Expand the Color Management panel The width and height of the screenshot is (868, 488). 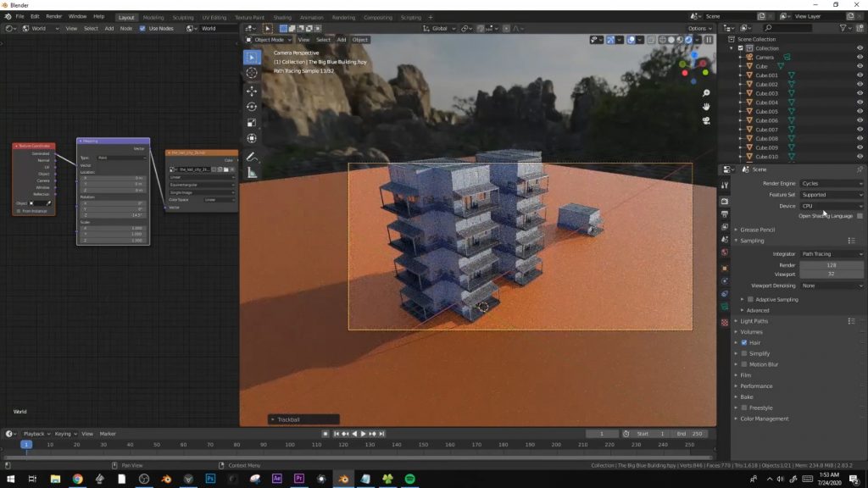764,419
